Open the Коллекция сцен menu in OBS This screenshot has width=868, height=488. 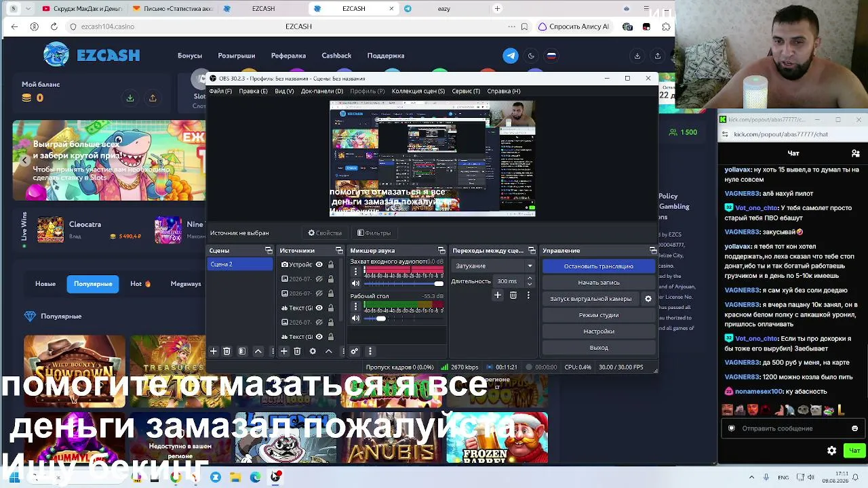[418, 91]
